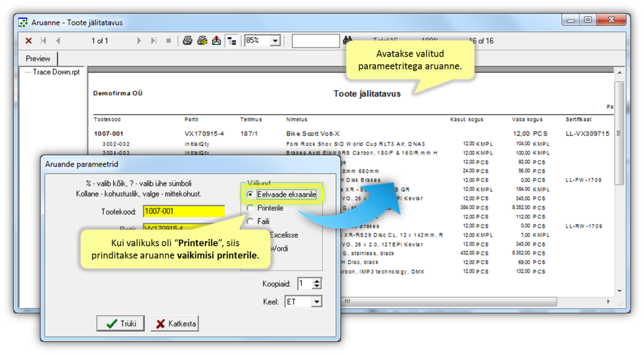Decrease Koopiaid copies with the down arrow
Image resolution: width=644 pixels, height=355 pixels.
coord(316,286)
